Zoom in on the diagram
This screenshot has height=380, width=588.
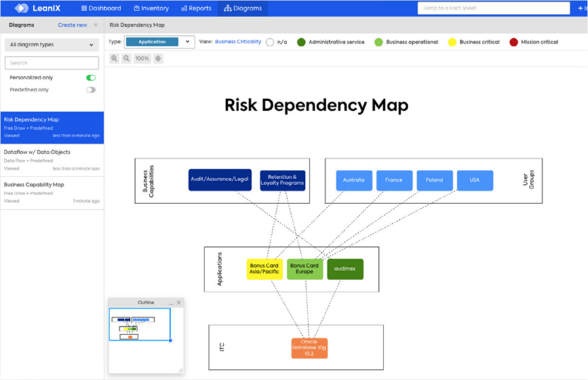click(x=114, y=58)
